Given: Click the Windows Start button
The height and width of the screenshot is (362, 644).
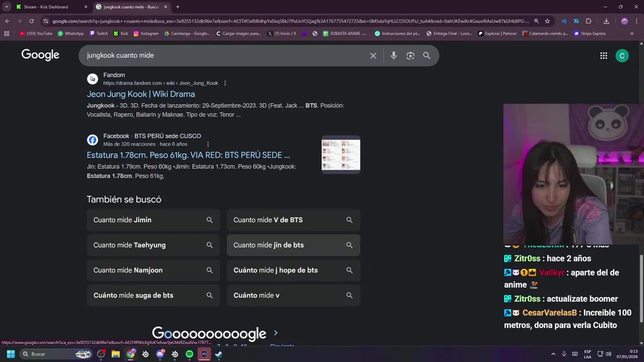Looking at the screenshot, I should click(10, 354).
